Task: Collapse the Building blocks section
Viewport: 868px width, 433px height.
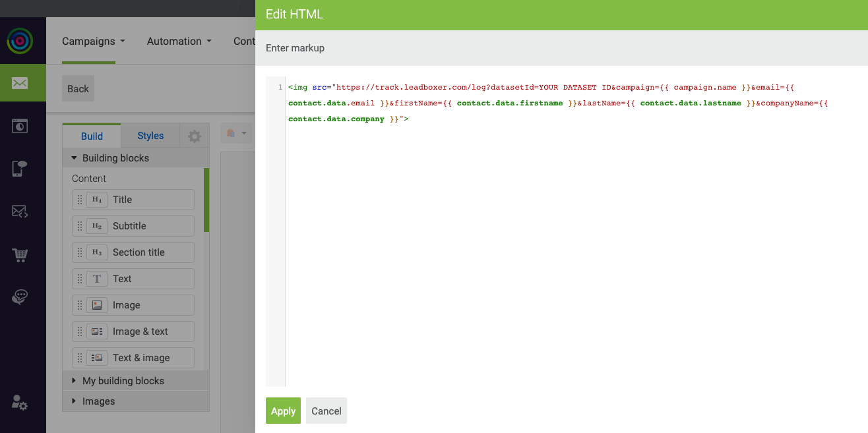Action: (x=136, y=158)
